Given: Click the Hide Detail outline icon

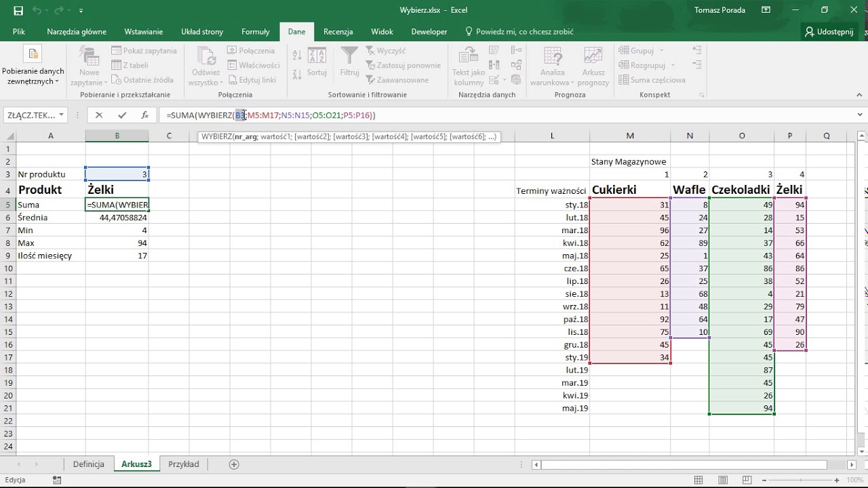Looking at the screenshot, I should pos(696,65).
